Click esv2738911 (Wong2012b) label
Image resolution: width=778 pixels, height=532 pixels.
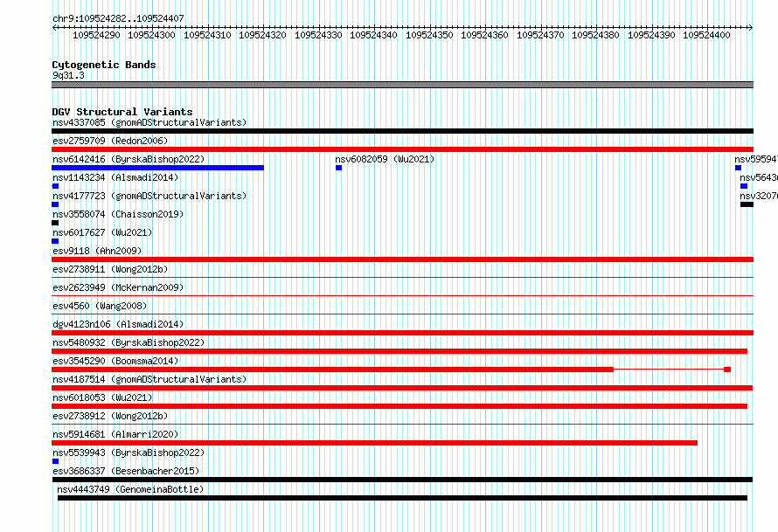tap(110, 269)
